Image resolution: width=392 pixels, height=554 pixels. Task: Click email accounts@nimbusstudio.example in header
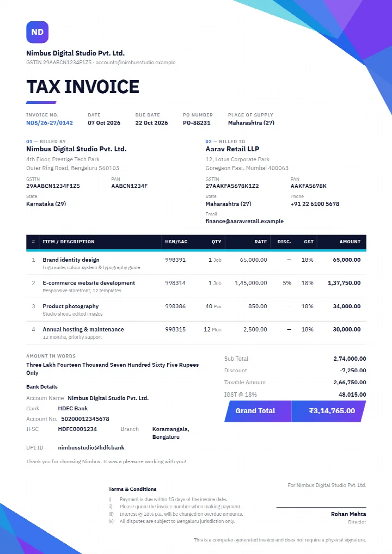pyautogui.click(x=136, y=63)
